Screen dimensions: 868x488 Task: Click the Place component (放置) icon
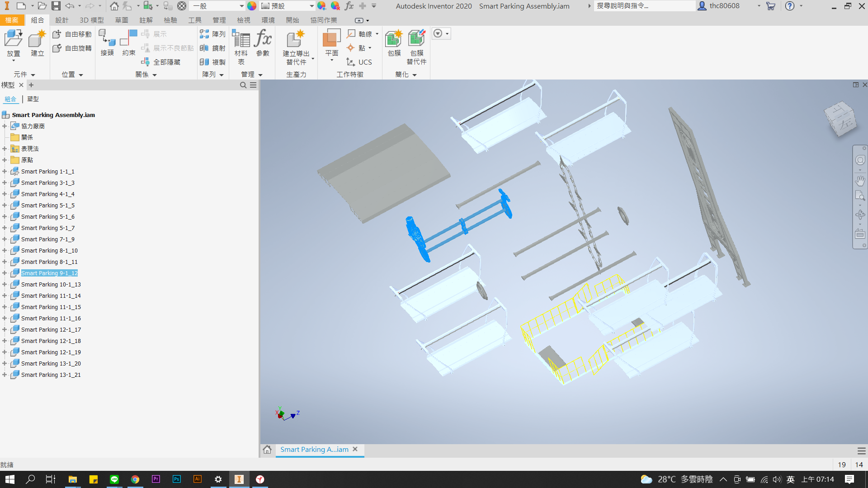click(13, 39)
